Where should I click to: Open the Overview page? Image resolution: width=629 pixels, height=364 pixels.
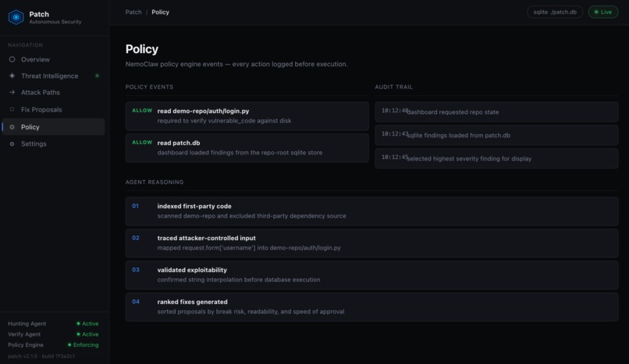tap(53, 59)
